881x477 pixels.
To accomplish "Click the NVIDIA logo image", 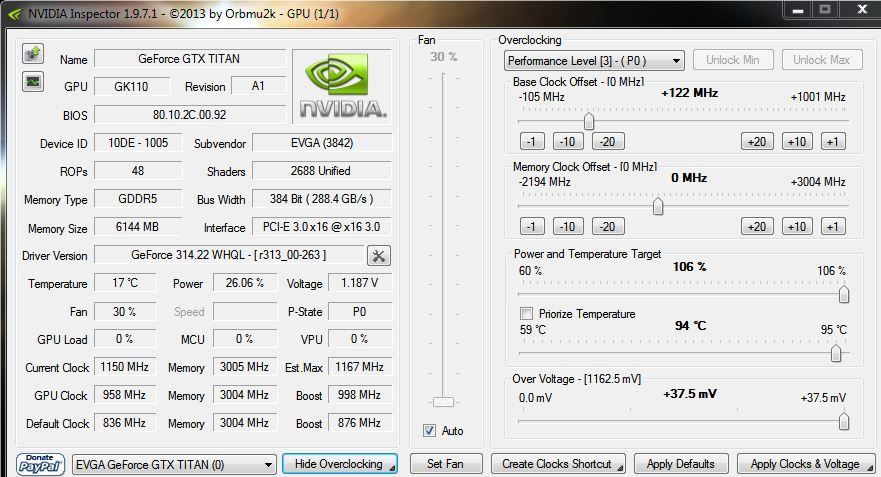I will 342,86.
